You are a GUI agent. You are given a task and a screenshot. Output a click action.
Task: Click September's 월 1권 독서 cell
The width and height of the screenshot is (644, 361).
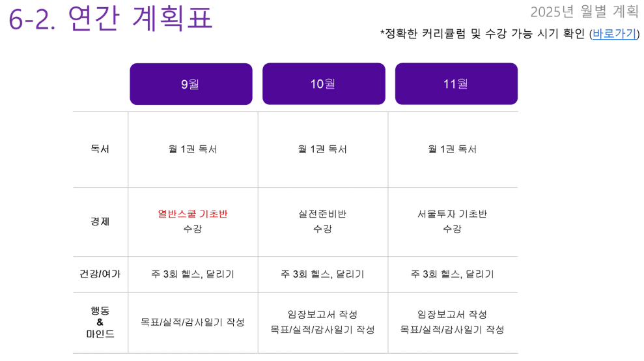[193, 149]
